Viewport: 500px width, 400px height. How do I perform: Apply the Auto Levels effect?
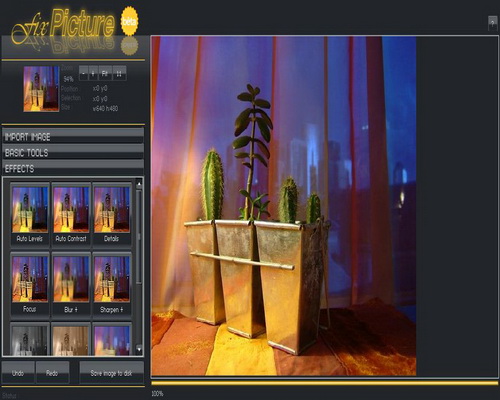[30, 214]
